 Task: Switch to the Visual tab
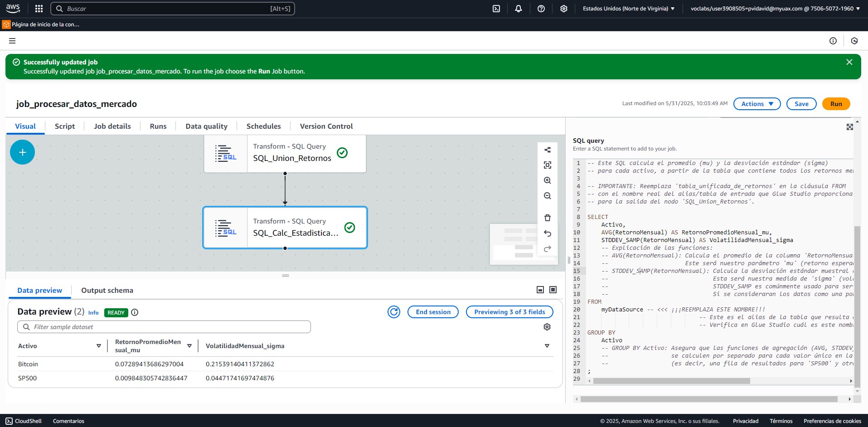point(25,126)
